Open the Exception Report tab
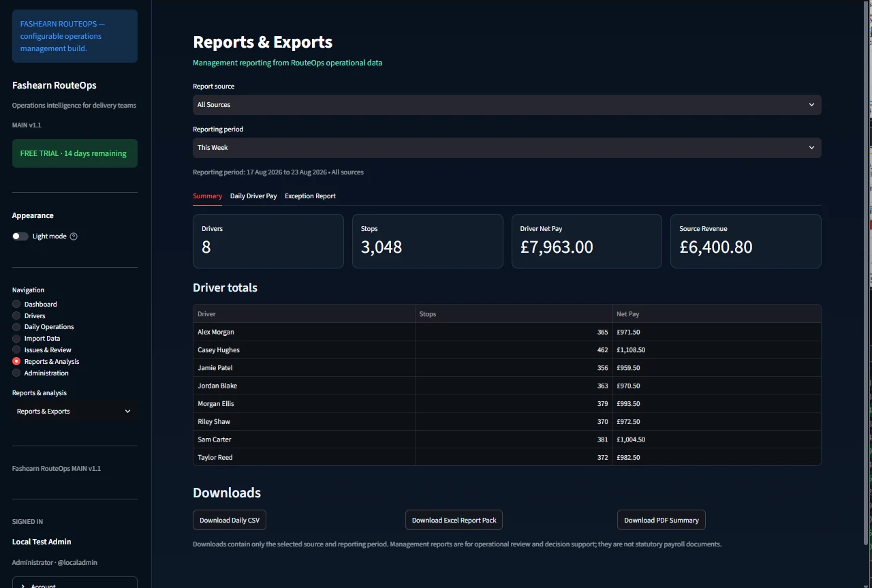Image resolution: width=872 pixels, height=588 pixels. pos(310,196)
